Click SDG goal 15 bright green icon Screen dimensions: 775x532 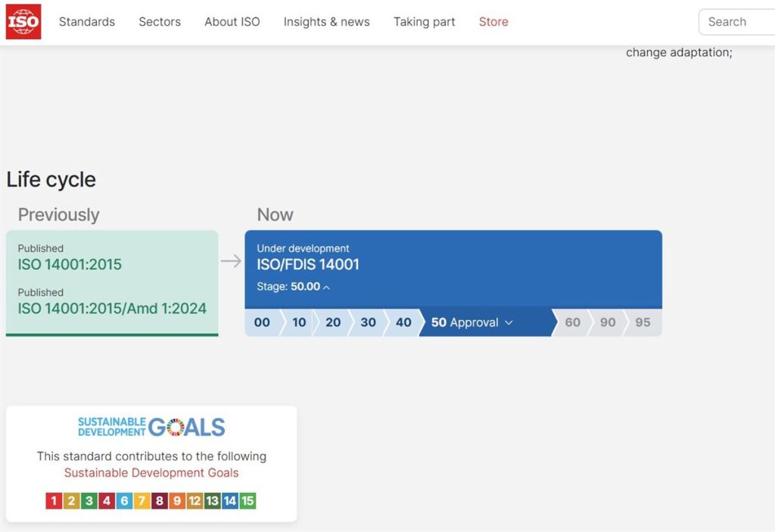click(247, 500)
